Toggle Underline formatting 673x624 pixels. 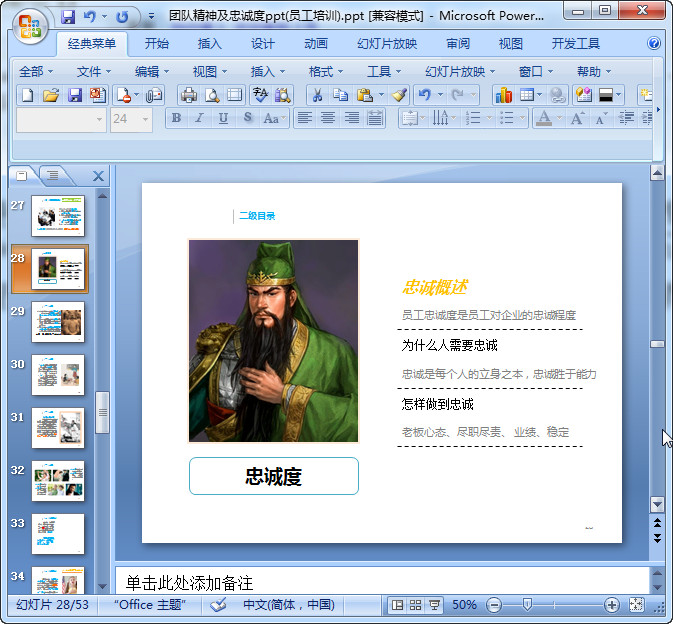pyautogui.click(x=223, y=118)
